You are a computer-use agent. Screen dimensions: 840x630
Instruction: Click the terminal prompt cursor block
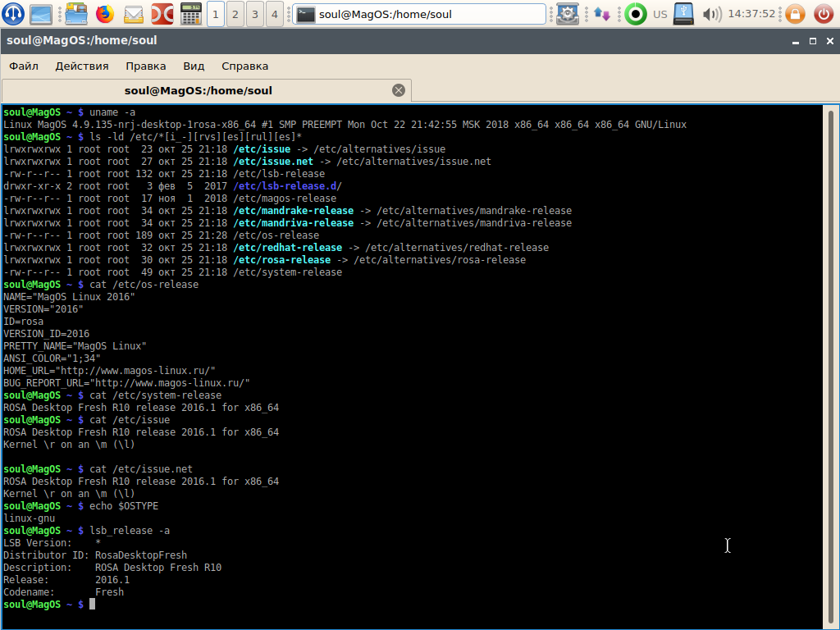point(92,605)
